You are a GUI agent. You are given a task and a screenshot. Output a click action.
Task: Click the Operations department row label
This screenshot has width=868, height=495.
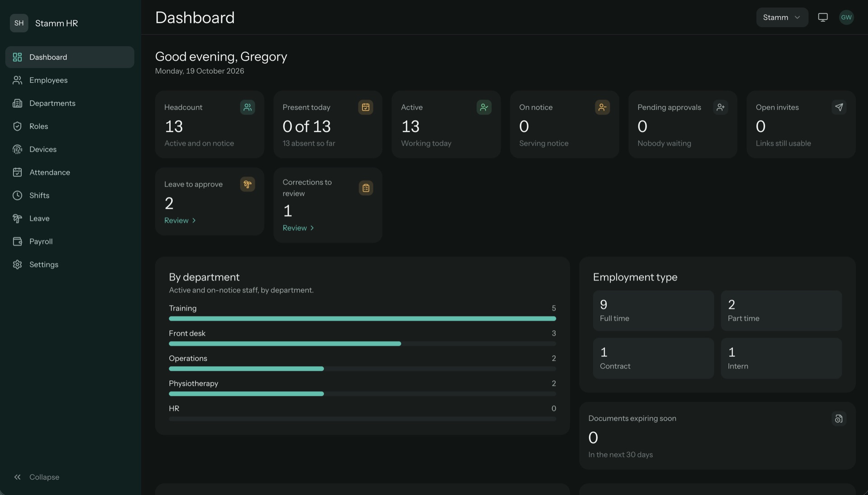188,358
